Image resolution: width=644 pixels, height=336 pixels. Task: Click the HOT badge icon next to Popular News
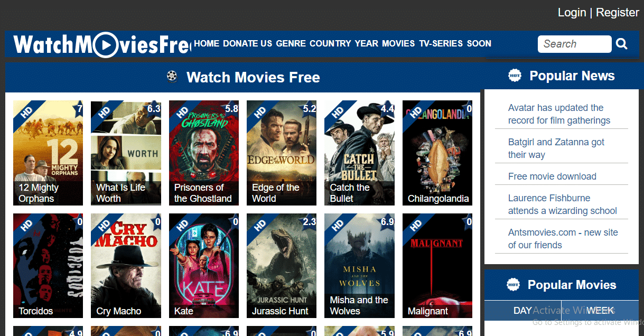point(515,76)
